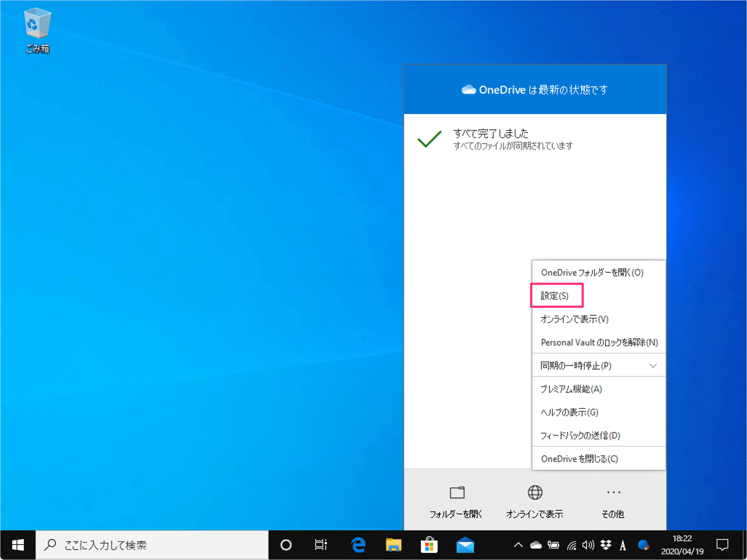Click the green checkmark sync status icon

tap(430, 139)
